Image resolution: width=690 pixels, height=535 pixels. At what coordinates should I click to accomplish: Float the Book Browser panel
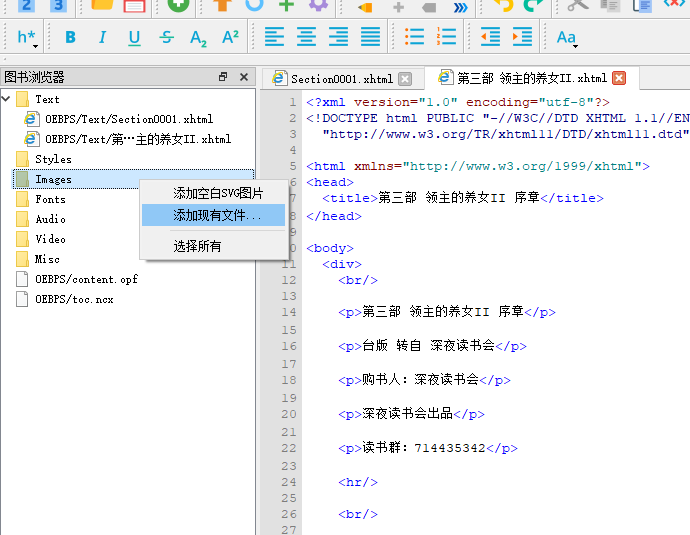pos(223,77)
